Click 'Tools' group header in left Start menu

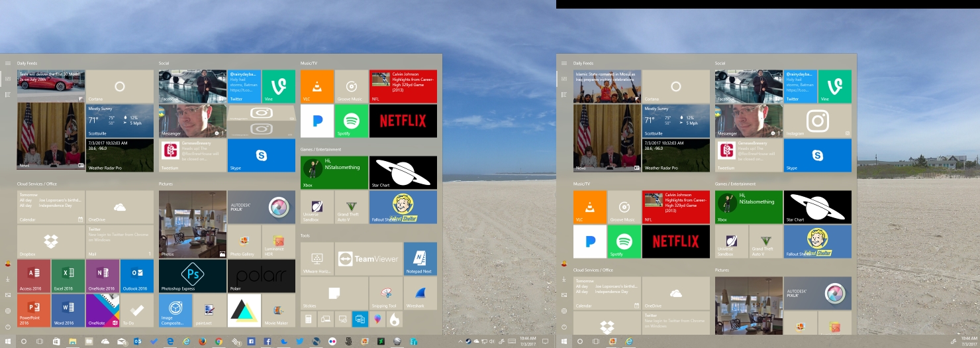(x=305, y=235)
